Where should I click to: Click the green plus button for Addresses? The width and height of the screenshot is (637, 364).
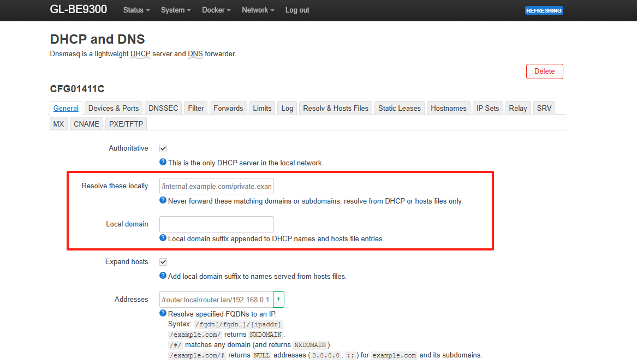pos(278,299)
